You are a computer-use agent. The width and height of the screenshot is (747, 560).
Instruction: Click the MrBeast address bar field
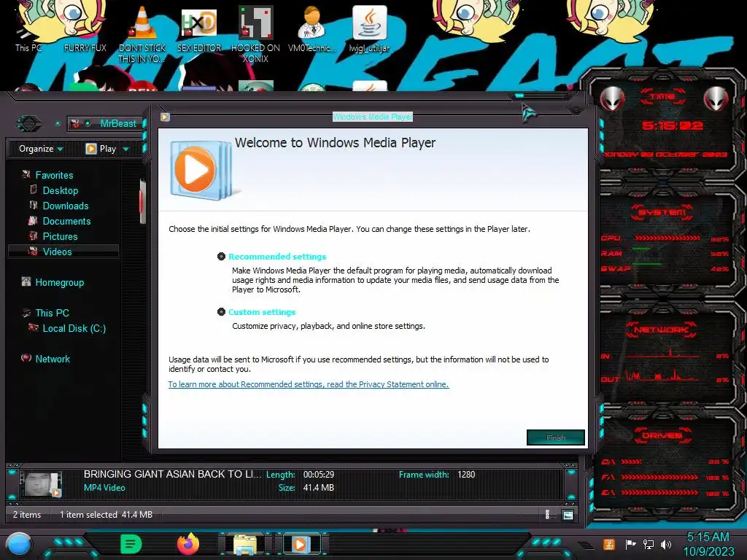[105, 124]
